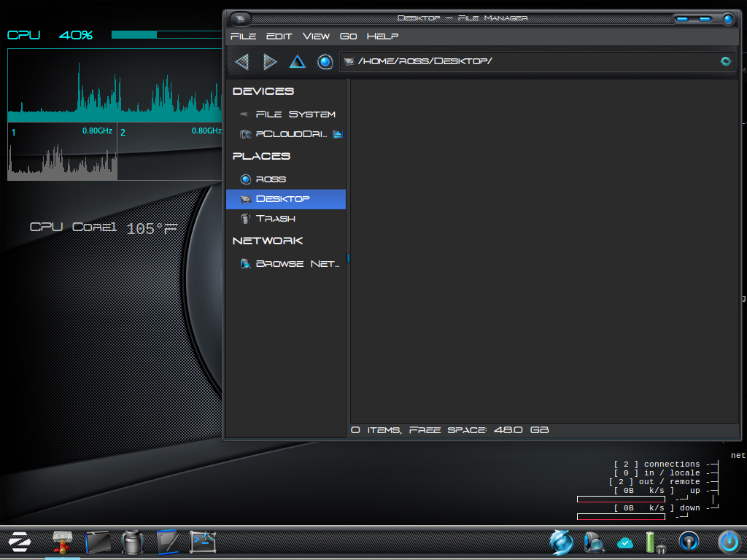Go forward with the right arrow button
Viewport: 747px width, 560px height.
point(270,62)
